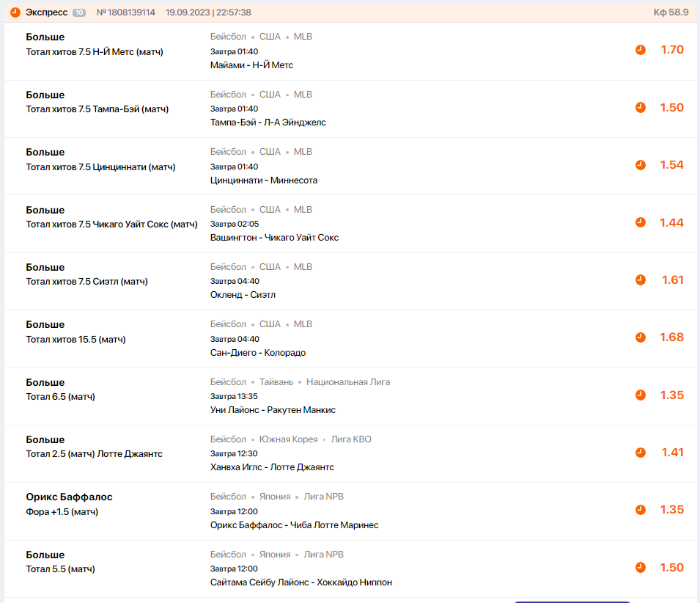
Task: Click Южная Корея in the league breadcrumb
Action: click(288, 439)
